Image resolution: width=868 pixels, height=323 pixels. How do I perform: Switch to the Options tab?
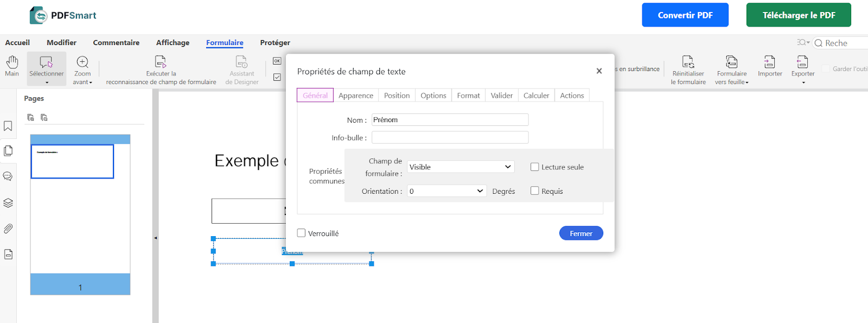433,95
